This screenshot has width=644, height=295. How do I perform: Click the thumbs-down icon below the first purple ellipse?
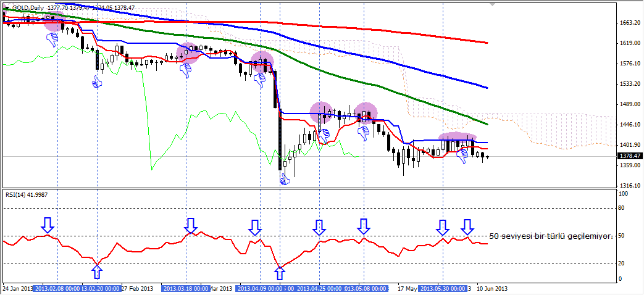click(x=53, y=39)
